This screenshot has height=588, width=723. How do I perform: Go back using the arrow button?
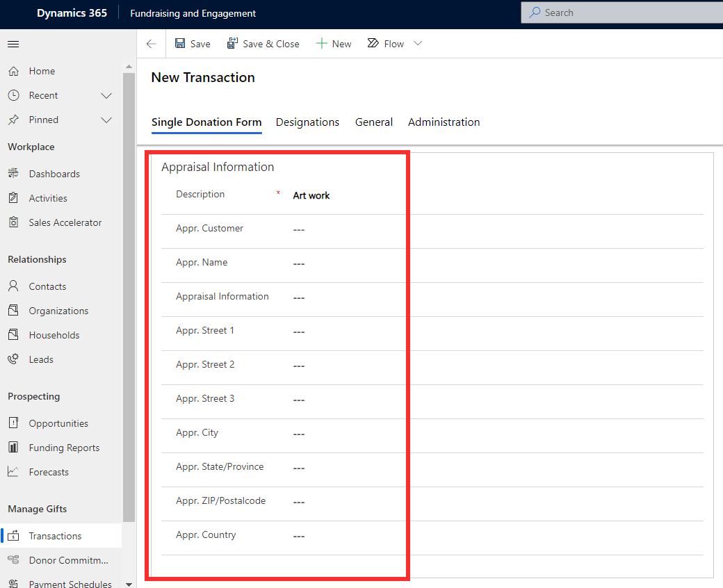[152, 44]
